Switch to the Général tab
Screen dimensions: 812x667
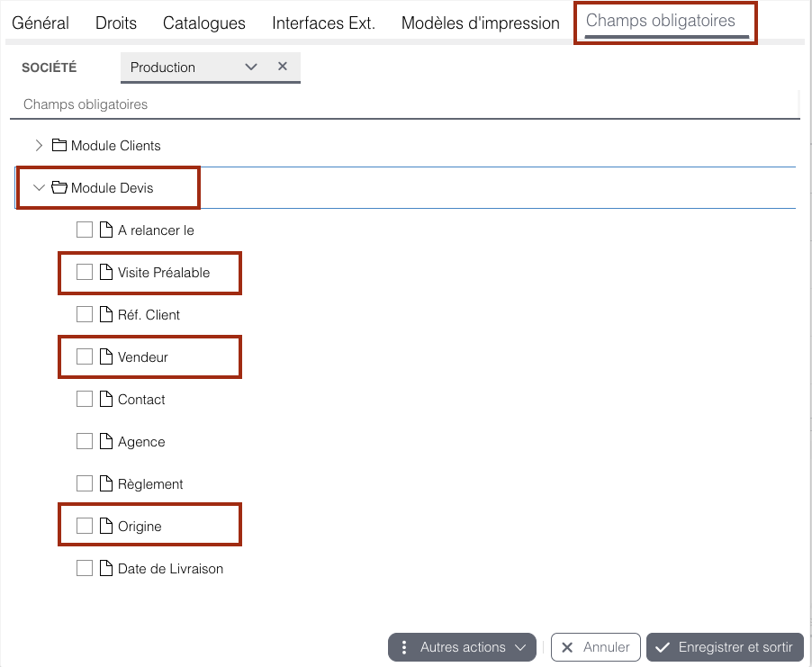(x=41, y=23)
